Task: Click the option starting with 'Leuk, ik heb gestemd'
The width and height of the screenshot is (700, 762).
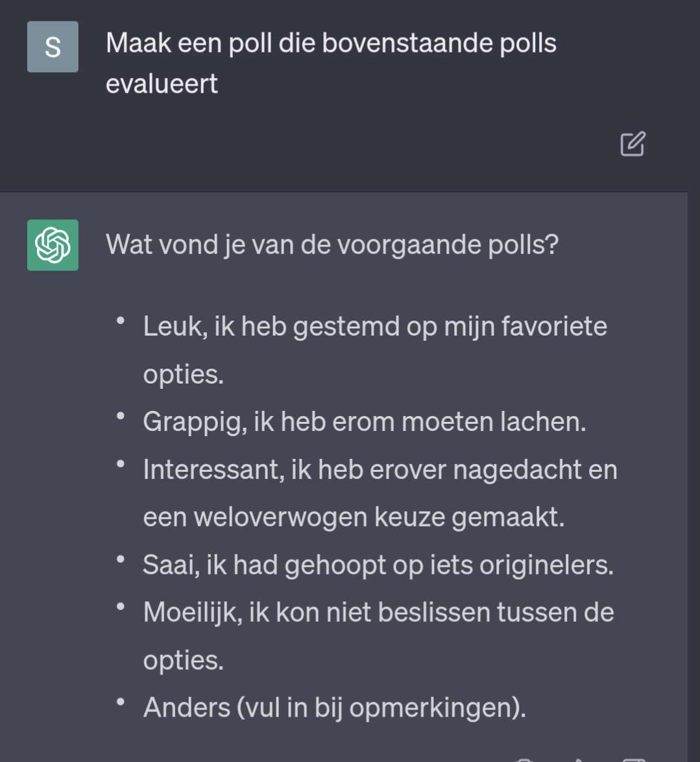Action: coord(375,350)
